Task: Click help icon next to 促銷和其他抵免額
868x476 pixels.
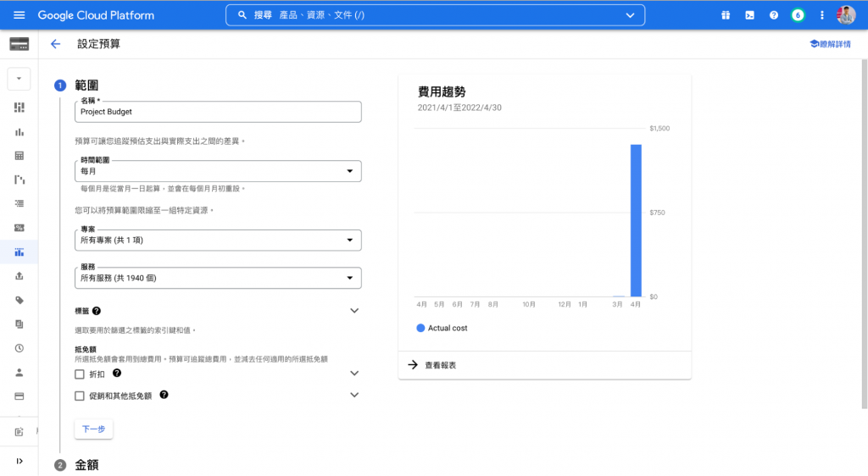Action: [164, 395]
